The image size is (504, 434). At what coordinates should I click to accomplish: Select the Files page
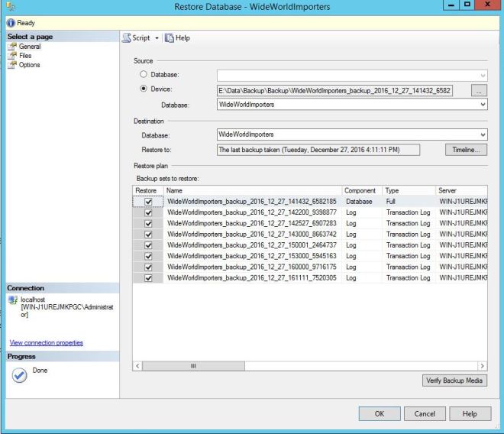(x=25, y=56)
